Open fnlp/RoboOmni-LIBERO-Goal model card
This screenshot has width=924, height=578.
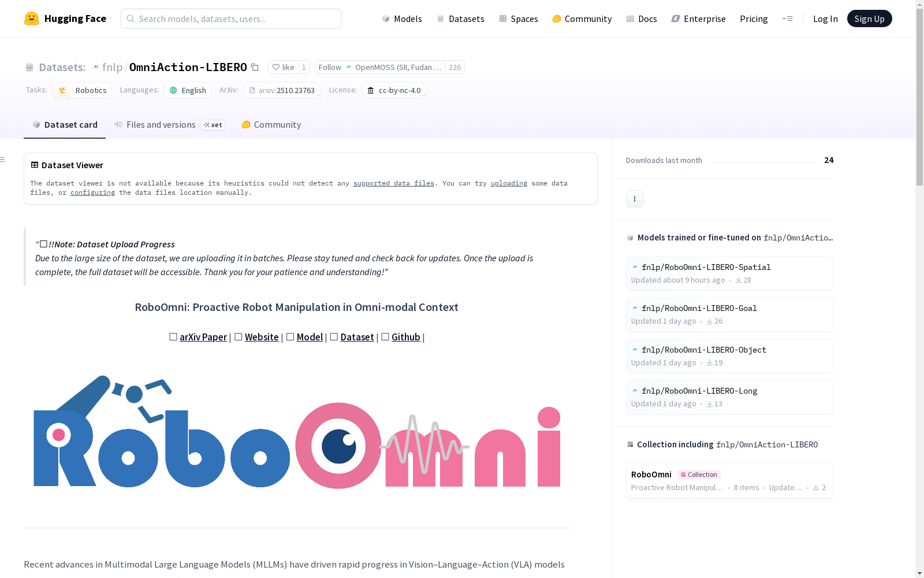[729, 314]
